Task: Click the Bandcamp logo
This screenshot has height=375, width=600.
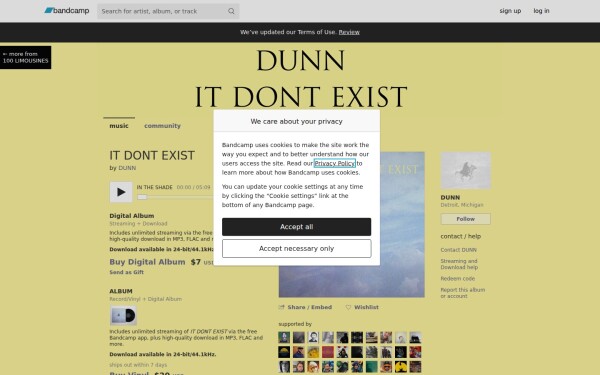Action: click(x=67, y=11)
